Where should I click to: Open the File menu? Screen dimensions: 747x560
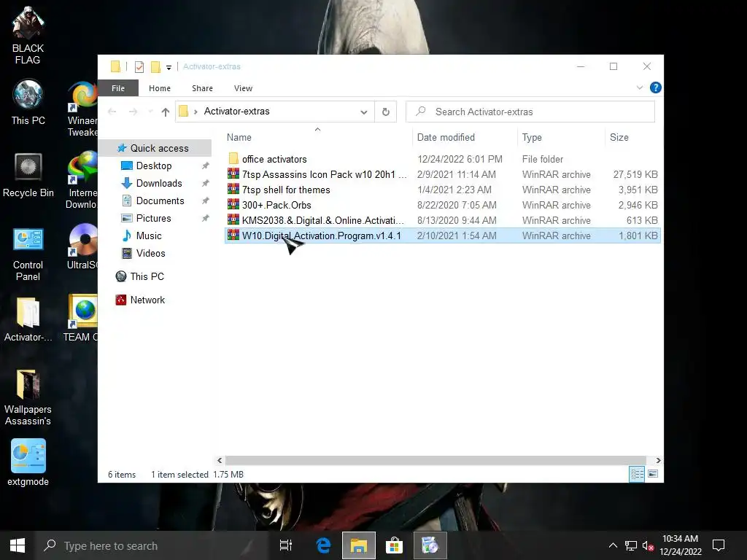pyautogui.click(x=118, y=88)
